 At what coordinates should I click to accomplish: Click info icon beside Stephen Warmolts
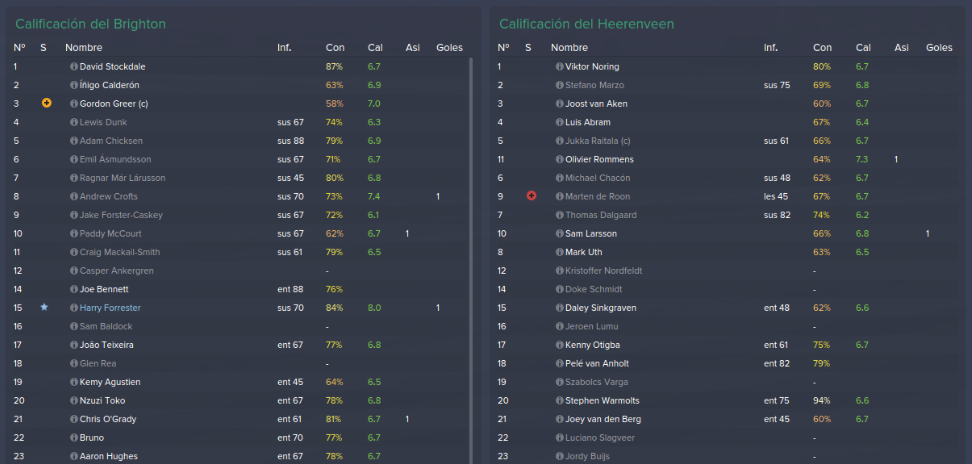pyautogui.click(x=560, y=401)
